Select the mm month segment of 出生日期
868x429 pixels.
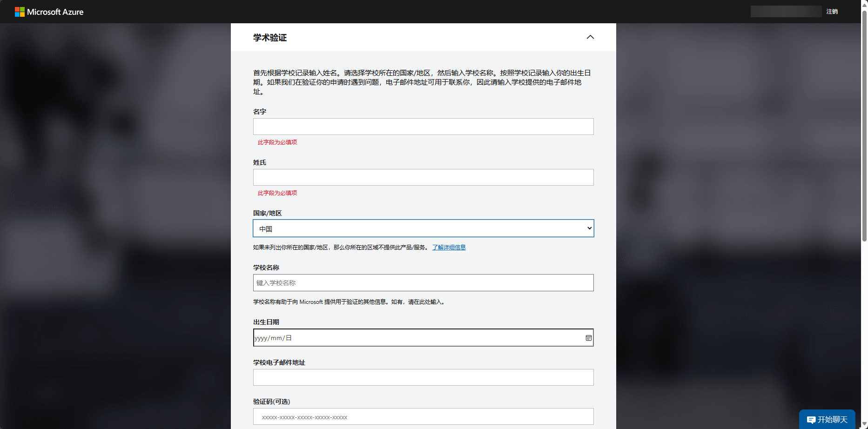276,338
